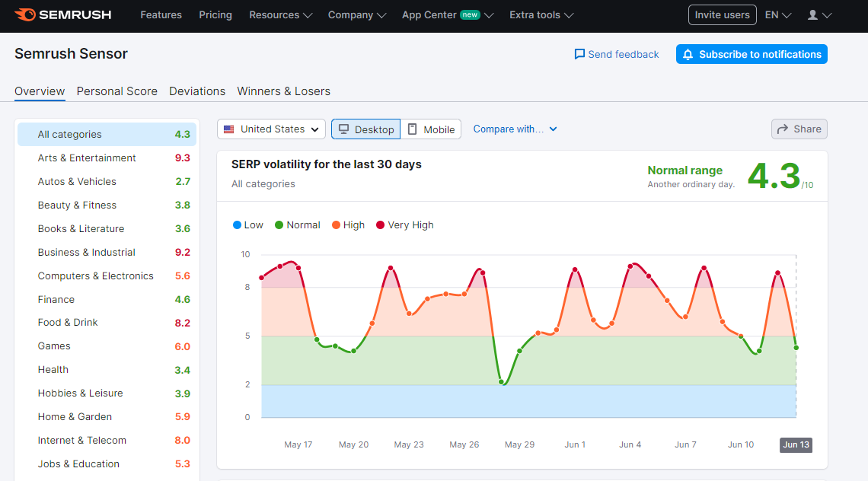Click the Jun 1 axis label

point(575,444)
